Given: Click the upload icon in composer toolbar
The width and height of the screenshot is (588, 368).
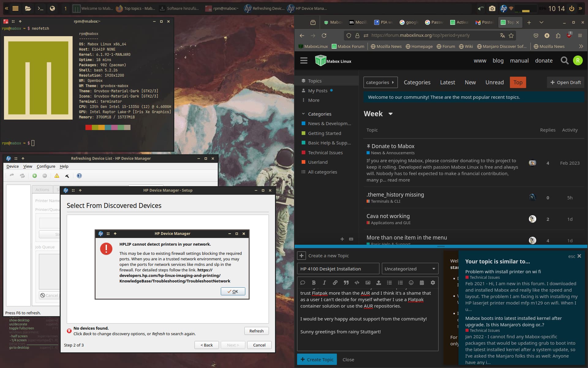Looking at the screenshot, I should point(379,283).
